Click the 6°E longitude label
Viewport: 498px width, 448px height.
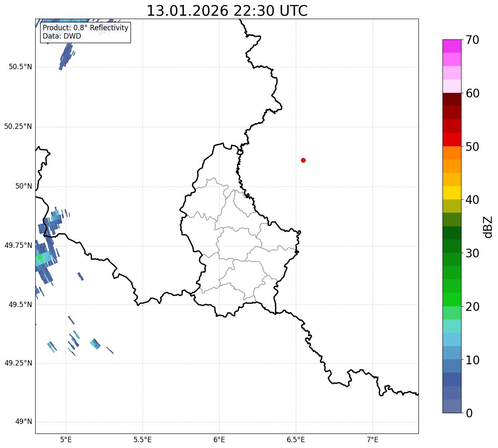(219, 440)
